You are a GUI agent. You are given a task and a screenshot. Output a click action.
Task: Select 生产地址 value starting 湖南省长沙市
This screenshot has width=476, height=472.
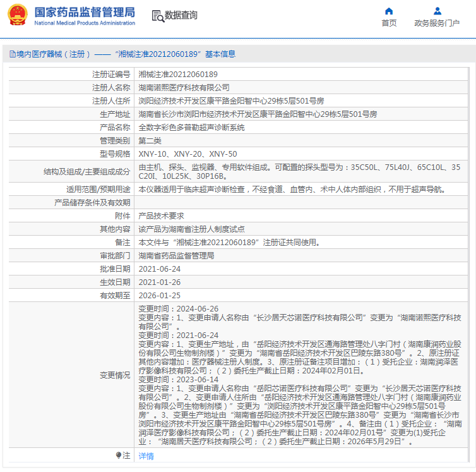tap(258, 114)
